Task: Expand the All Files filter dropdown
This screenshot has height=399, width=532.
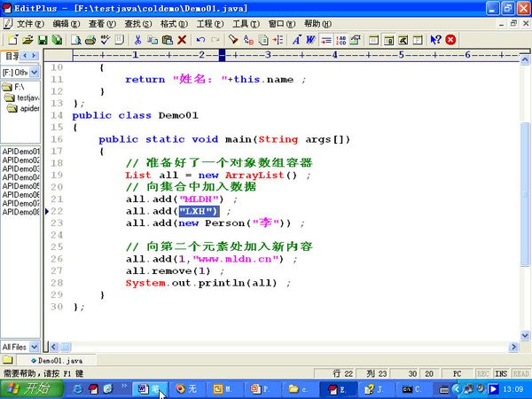Action: pyautogui.click(x=34, y=347)
